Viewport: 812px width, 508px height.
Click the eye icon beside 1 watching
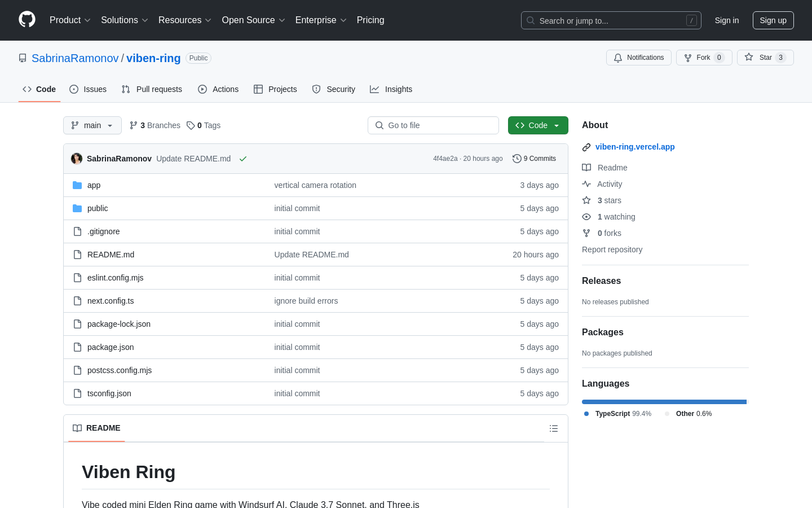[x=586, y=217]
